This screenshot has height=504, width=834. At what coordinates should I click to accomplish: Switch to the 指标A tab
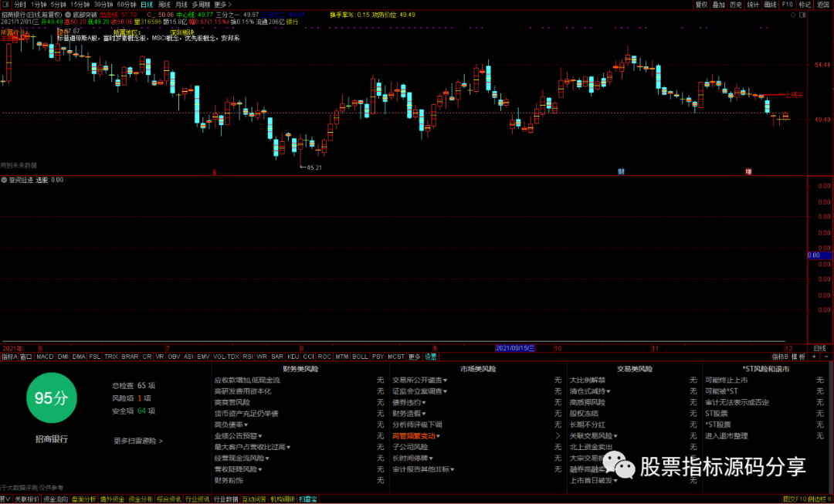9,357
